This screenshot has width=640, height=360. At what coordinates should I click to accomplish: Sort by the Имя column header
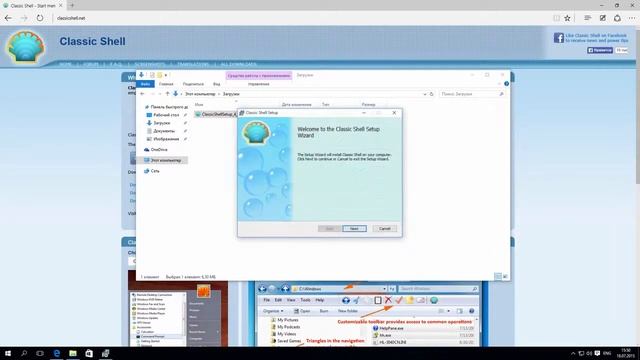(x=199, y=105)
